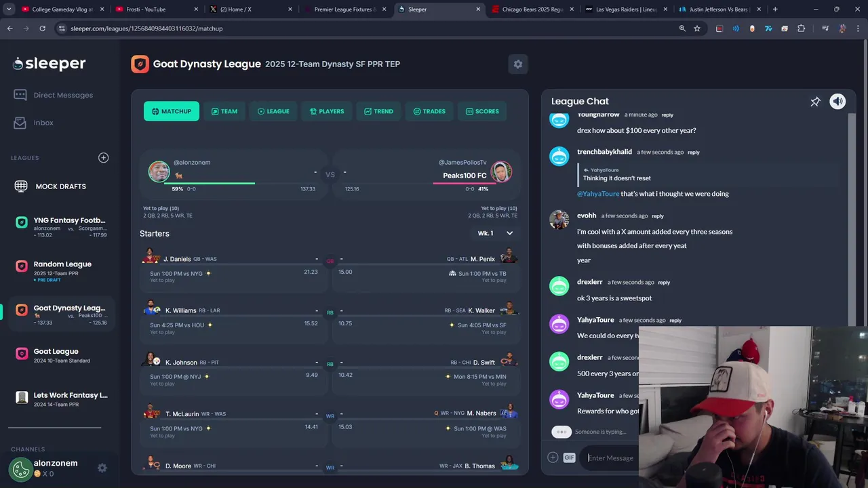Click the Goat Dynasty League logo icon
This screenshot has width=868, height=488.
click(140, 64)
